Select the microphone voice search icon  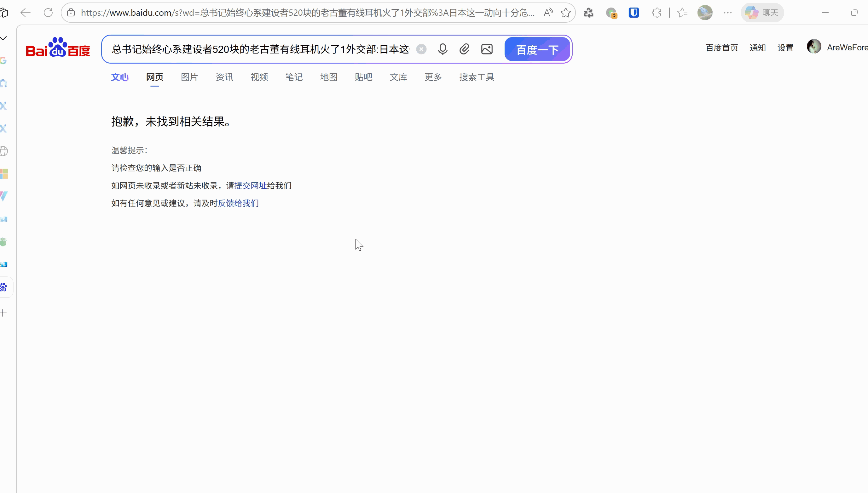tap(443, 49)
